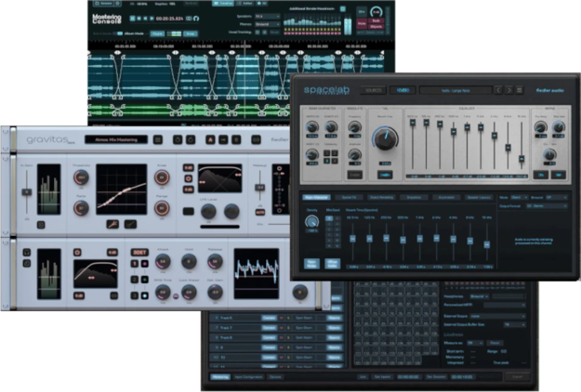
Task: Click the Dim button in Mastering Console
Action: (362, 12)
